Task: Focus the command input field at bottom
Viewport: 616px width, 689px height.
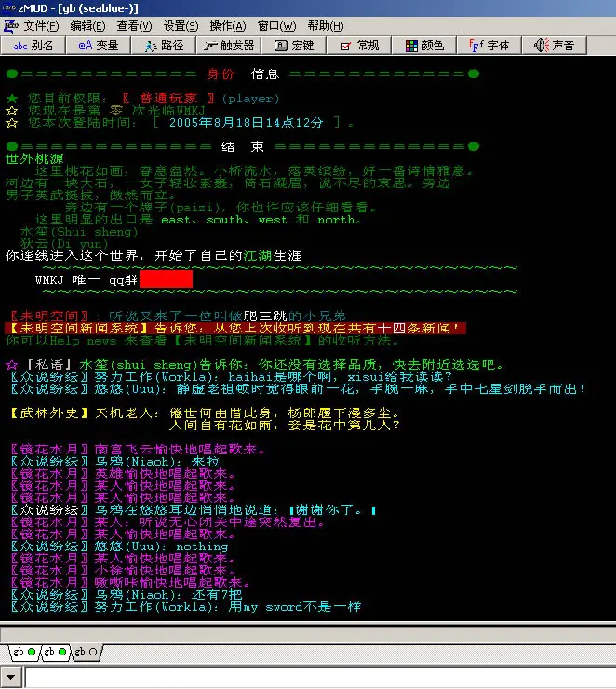Action: coord(320,677)
